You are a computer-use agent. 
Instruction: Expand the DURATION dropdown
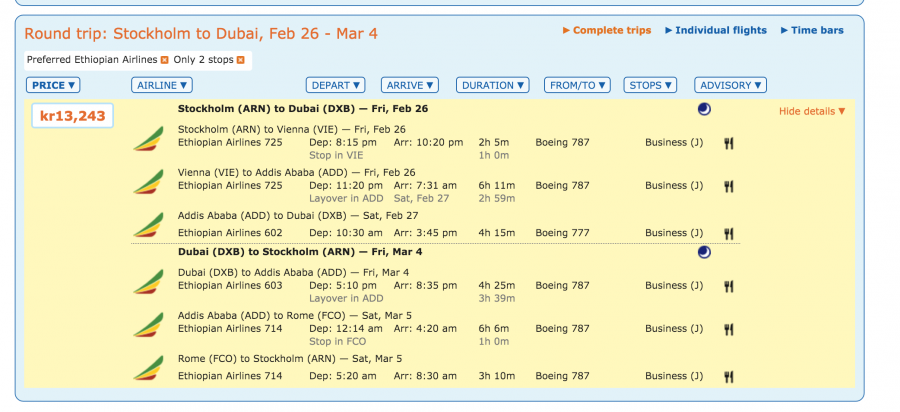click(x=493, y=85)
